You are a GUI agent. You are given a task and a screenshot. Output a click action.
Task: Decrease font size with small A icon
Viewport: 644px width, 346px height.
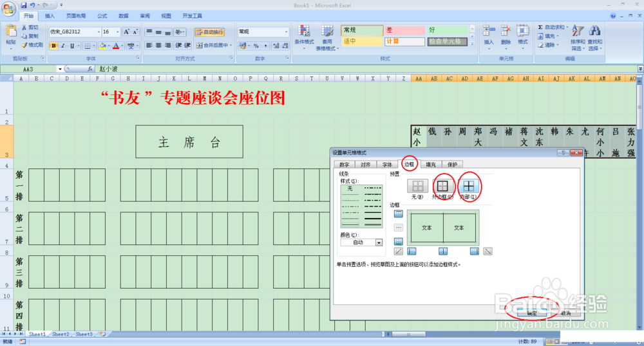tap(135, 32)
